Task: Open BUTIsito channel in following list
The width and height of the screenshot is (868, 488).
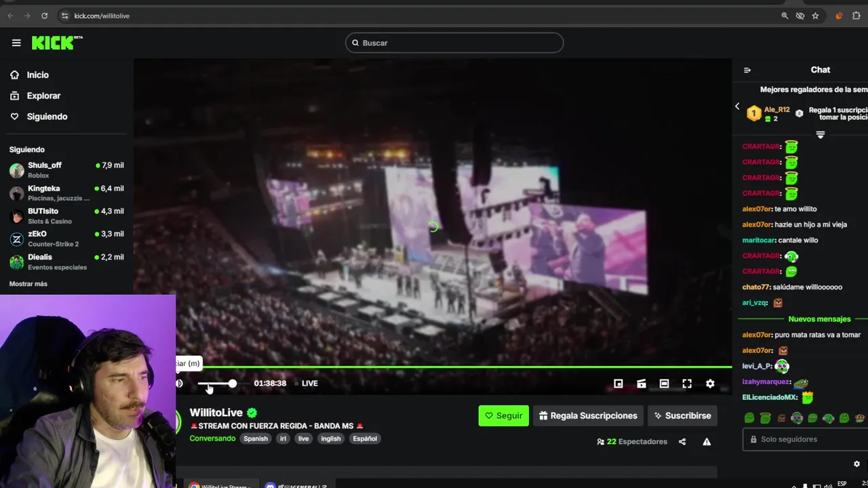Action: 66,216
